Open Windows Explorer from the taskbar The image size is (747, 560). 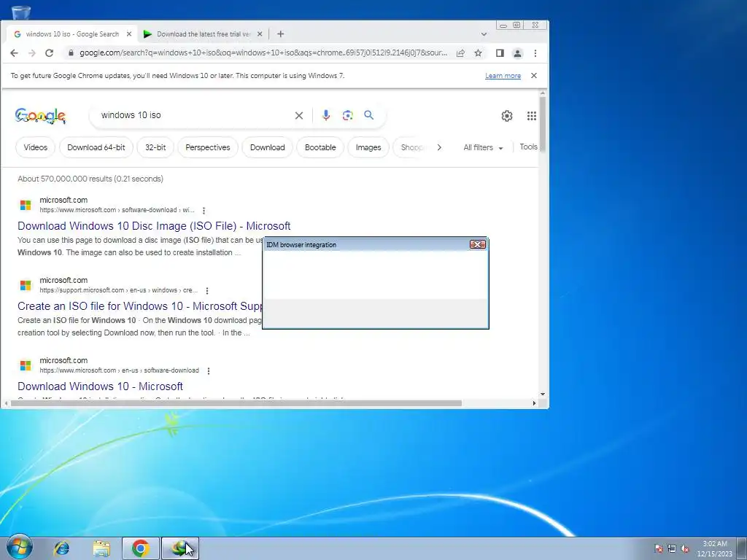point(101,548)
